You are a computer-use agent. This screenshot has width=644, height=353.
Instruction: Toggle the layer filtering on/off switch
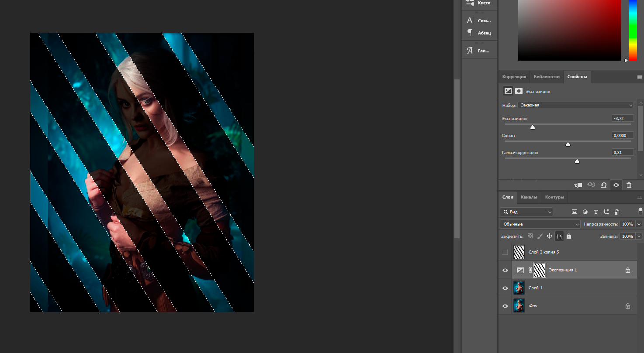point(641,212)
